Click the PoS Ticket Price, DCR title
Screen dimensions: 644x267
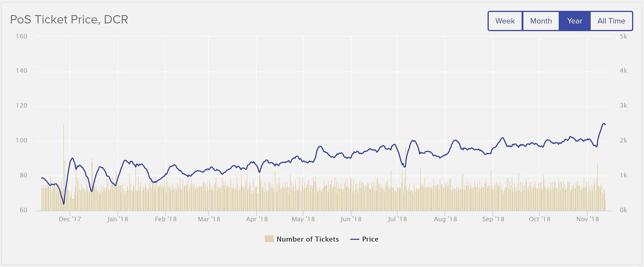(69, 20)
